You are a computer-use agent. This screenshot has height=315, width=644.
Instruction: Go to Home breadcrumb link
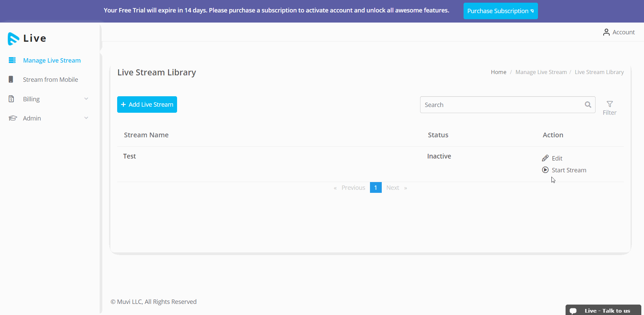click(499, 72)
